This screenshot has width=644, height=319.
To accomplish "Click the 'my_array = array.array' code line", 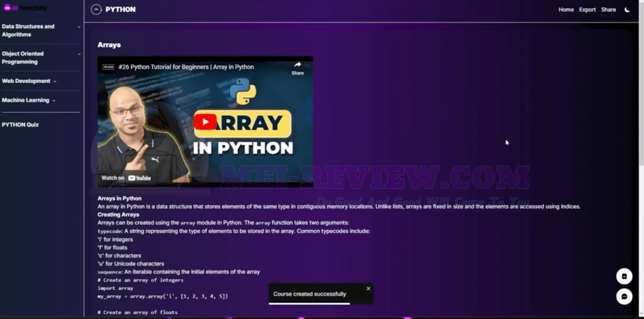I will pyautogui.click(x=162, y=296).
